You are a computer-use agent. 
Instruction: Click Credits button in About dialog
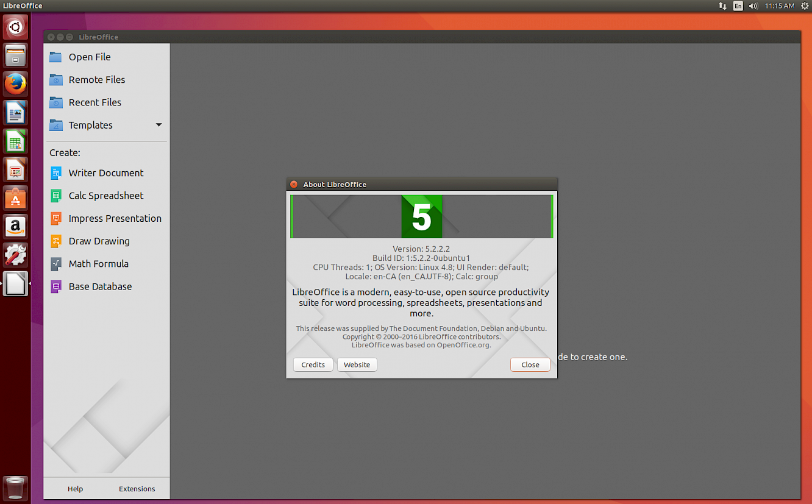[313, 364]
